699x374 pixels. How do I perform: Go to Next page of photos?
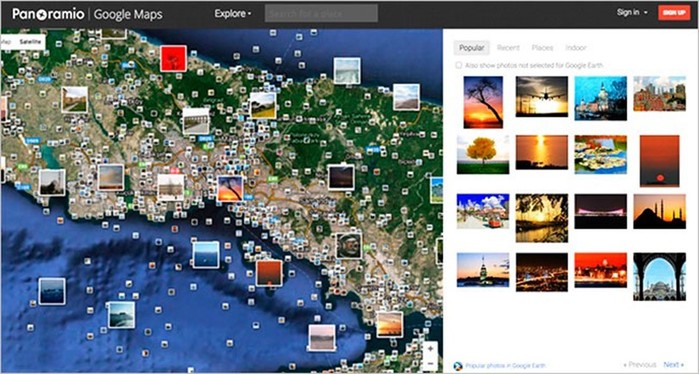[x=673, y=365]
